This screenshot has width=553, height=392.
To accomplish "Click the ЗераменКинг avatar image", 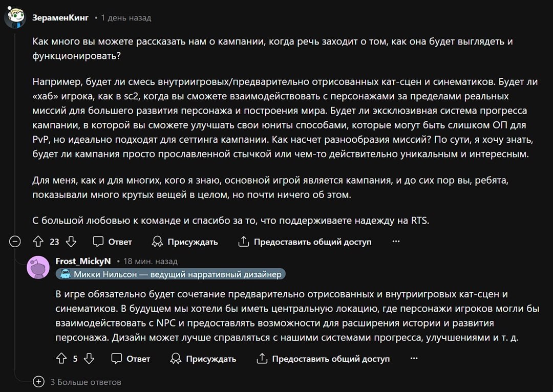I will (15, 17).
